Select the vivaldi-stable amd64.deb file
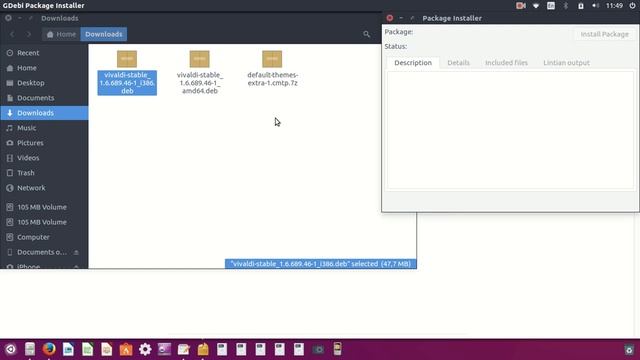The width and height of the screenshot is (640, 360). (x=200, y=73)
